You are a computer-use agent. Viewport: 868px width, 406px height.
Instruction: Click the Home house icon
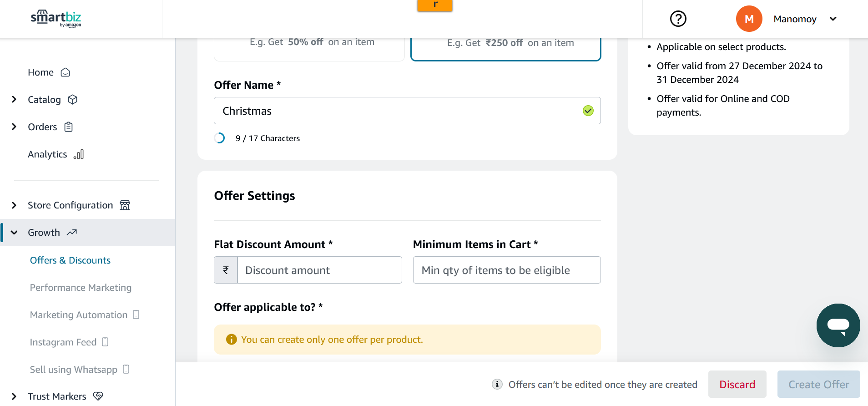click(66, 72)
